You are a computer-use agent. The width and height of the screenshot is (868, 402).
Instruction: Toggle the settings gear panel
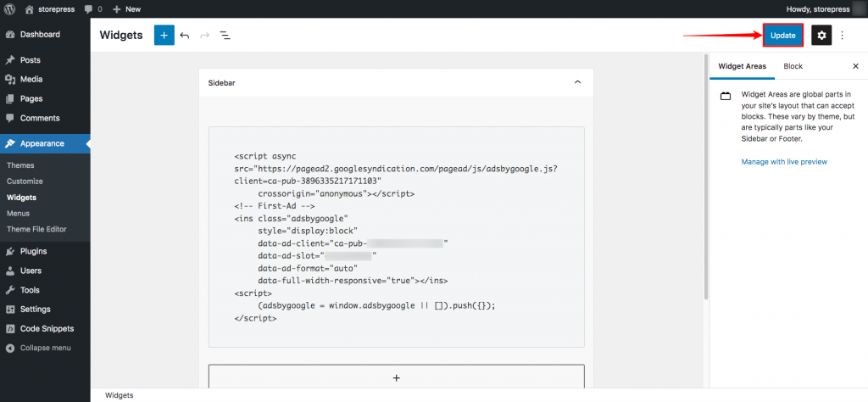(821, 35)
